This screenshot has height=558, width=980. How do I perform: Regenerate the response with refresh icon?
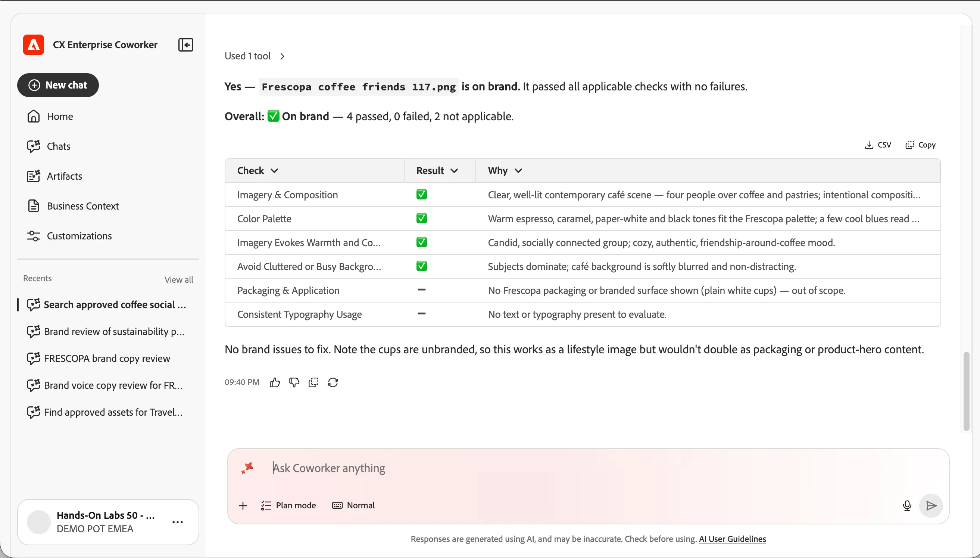(333, 382)
